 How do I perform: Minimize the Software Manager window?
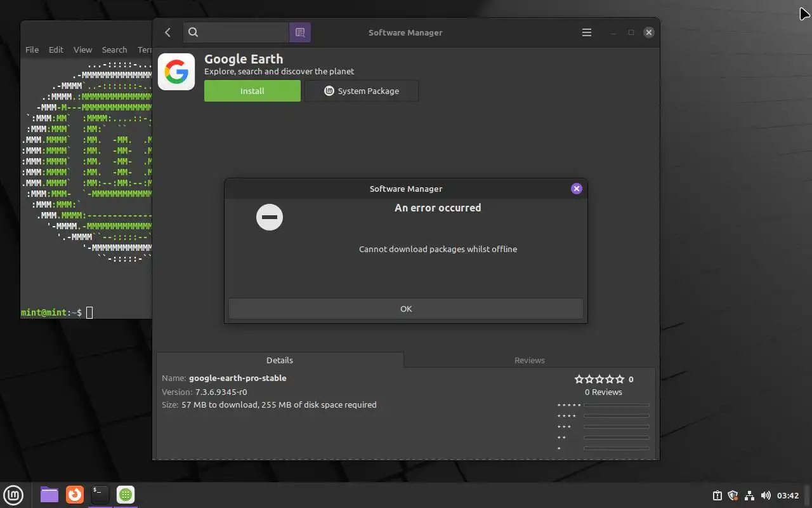pos(613,32)
